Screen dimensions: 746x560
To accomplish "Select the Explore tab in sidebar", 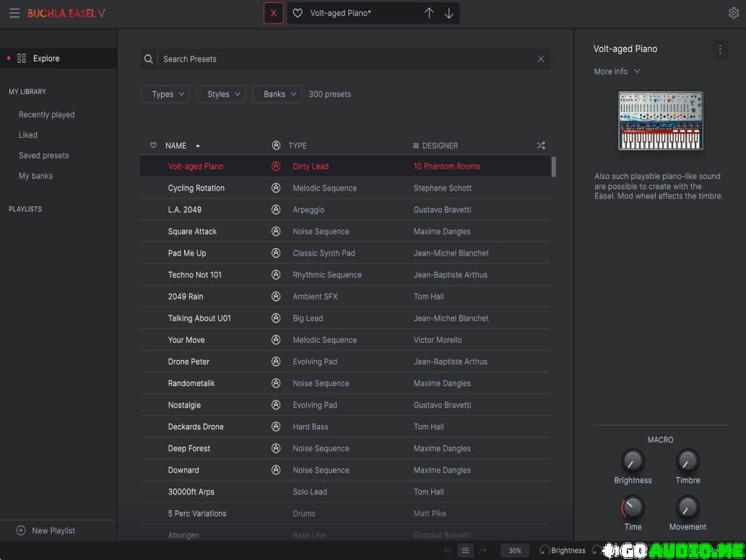I will (x=58, y=58).
